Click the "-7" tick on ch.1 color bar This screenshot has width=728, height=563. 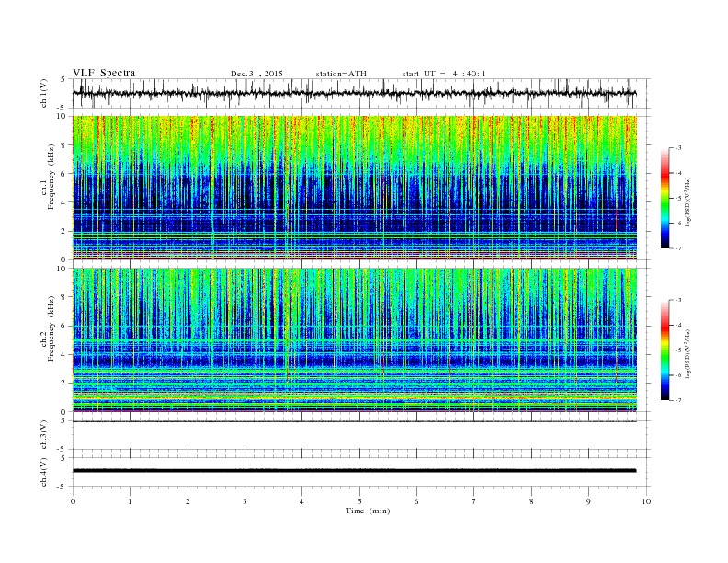pyautogui.click(x=678, y=248)
